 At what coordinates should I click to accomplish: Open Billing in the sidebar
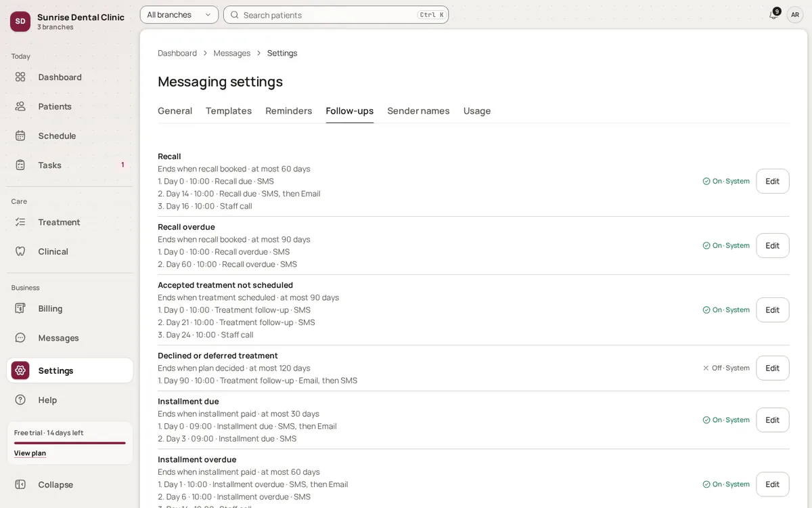point(70,308)
